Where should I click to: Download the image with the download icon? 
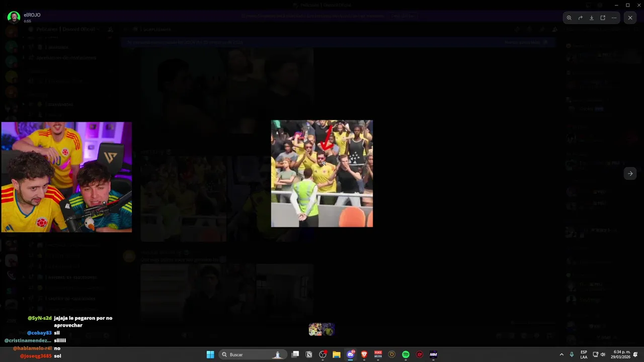click(592, 18)
